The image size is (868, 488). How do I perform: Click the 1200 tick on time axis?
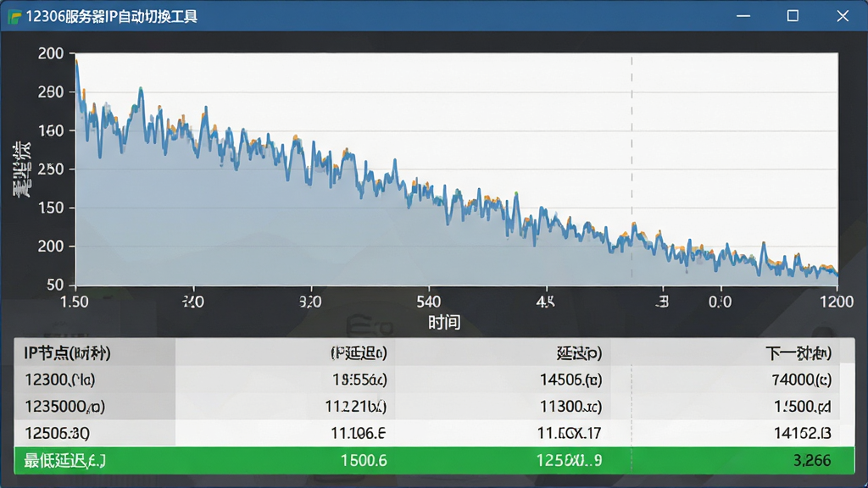tap(837, 302)
